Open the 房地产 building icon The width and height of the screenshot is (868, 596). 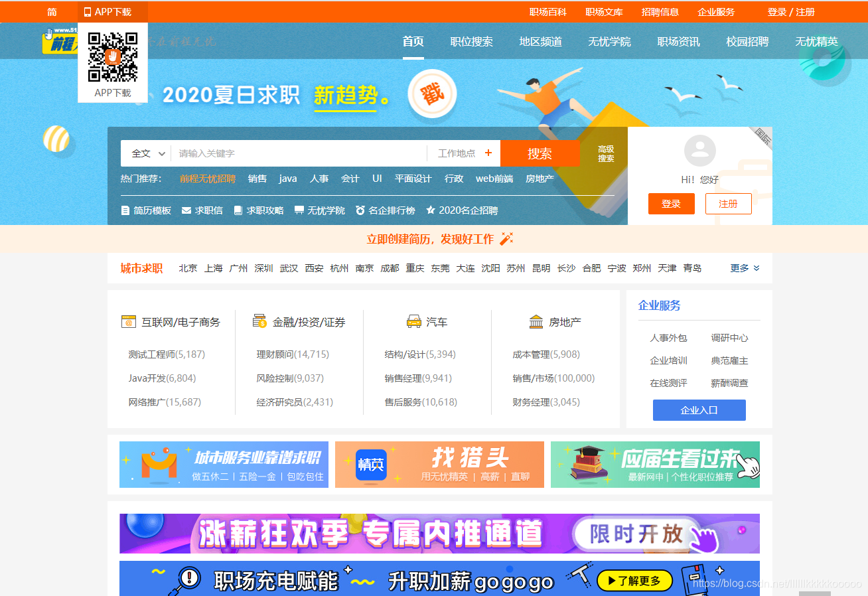coord(536,321)
